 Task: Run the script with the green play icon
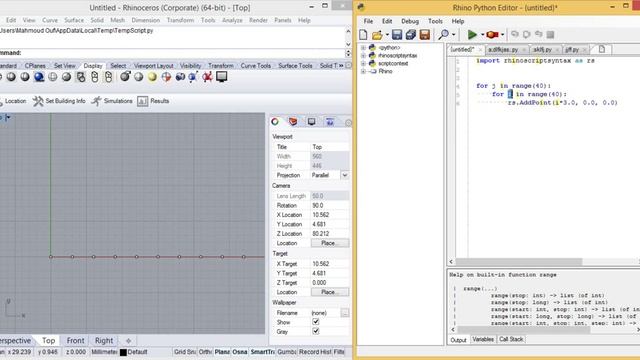[472, 35]
